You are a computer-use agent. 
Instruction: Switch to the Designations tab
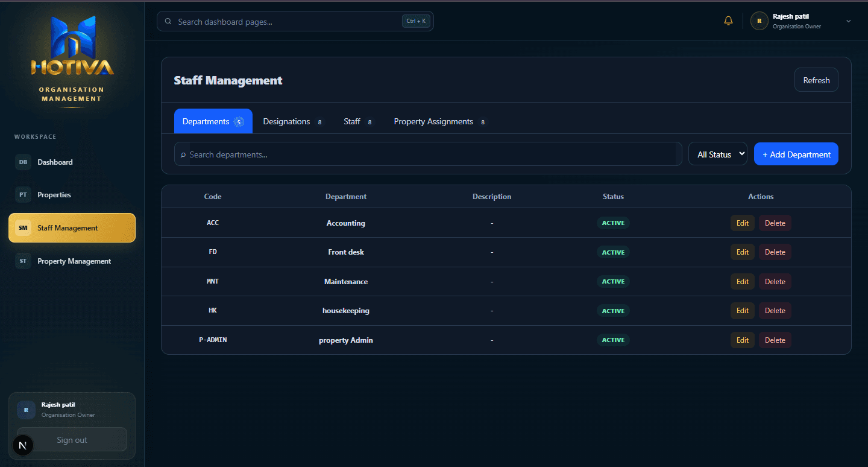[292, 121]
